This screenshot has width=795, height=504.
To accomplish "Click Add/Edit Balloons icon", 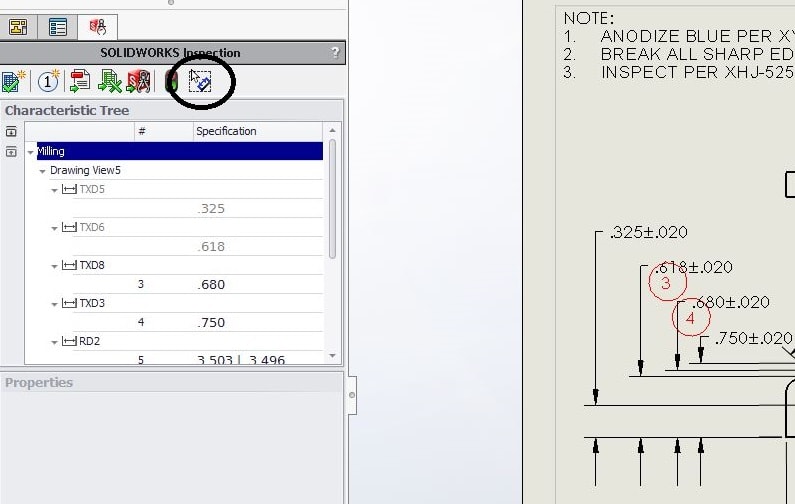I will coord(49,81).
